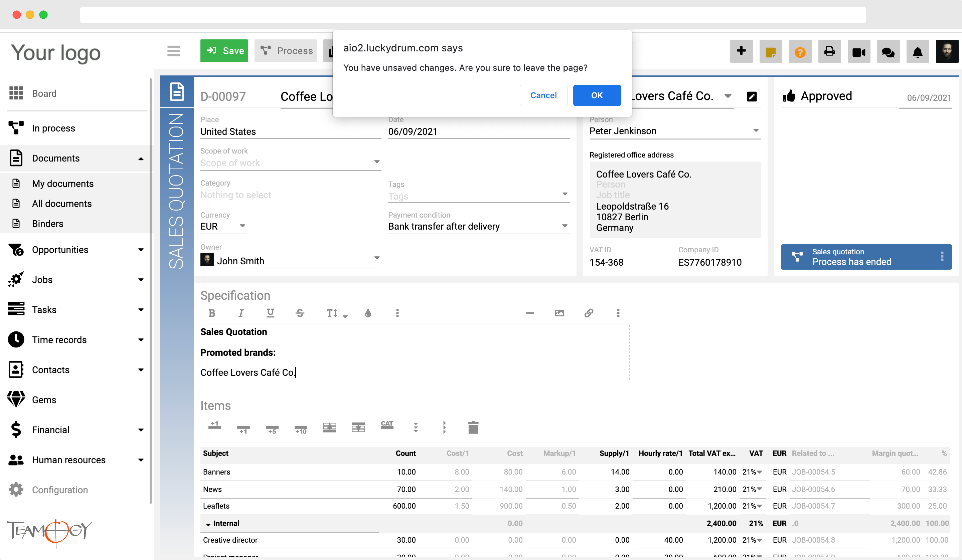The height and width of the screenshot is (560, 962).
Task: Open the yellow sticky note icon
Action: click(771, 51)
